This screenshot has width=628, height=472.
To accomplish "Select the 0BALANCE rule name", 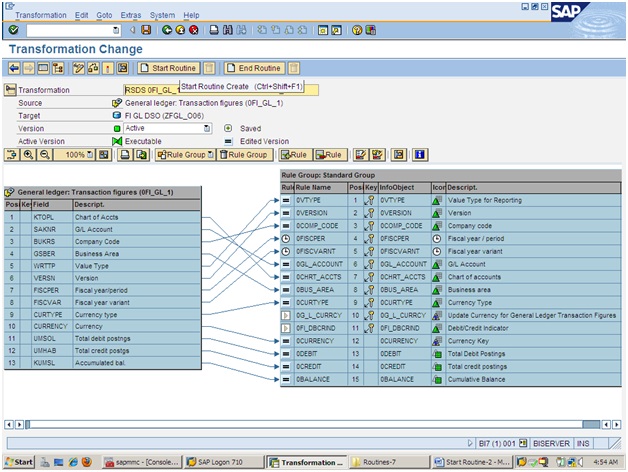I will click(x=313, y=379).
